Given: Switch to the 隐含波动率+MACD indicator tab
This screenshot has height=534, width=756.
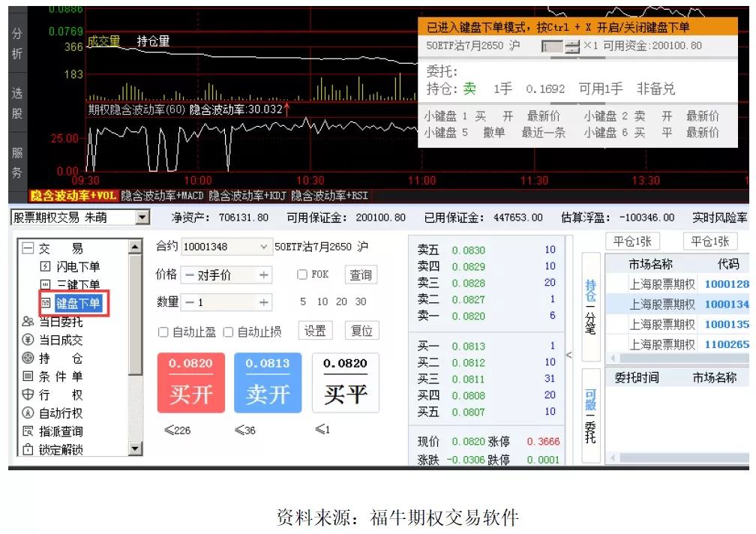Looking at the screenshot, I should 162,196.
